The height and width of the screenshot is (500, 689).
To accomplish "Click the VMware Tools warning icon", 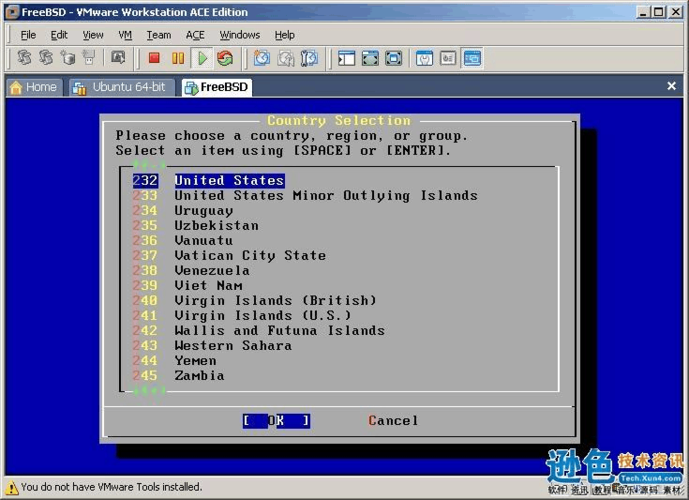I will click(x=11, y=487).
